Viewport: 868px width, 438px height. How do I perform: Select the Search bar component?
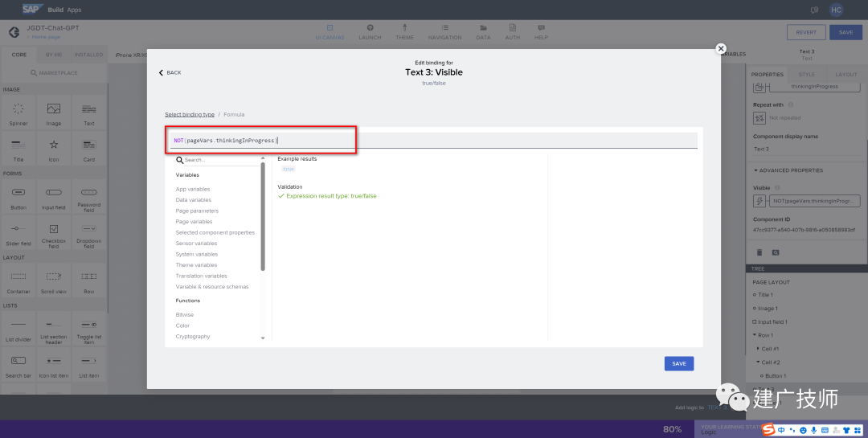(x=18, y=365)
